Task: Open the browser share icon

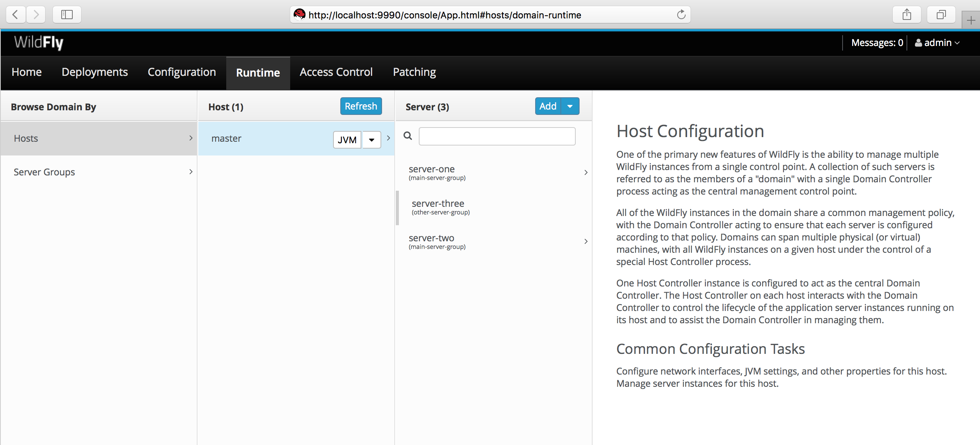Action: (x=906, y=15)
